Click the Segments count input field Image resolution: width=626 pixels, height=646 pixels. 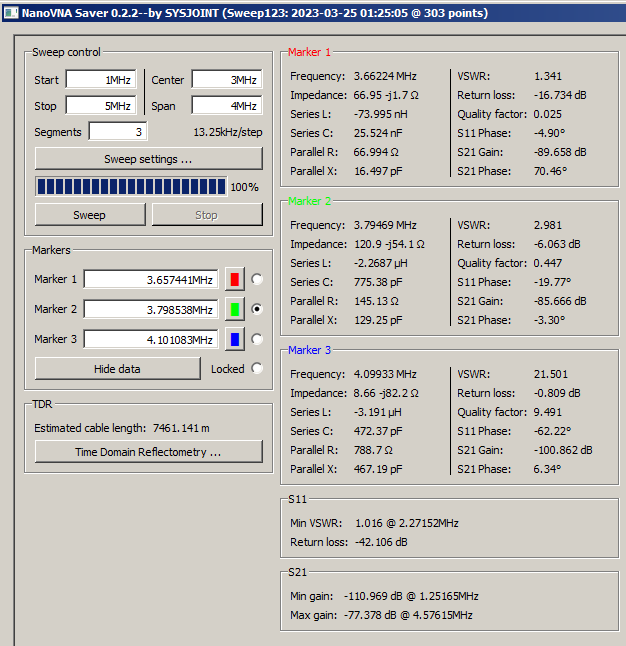[x=118, y=132]
